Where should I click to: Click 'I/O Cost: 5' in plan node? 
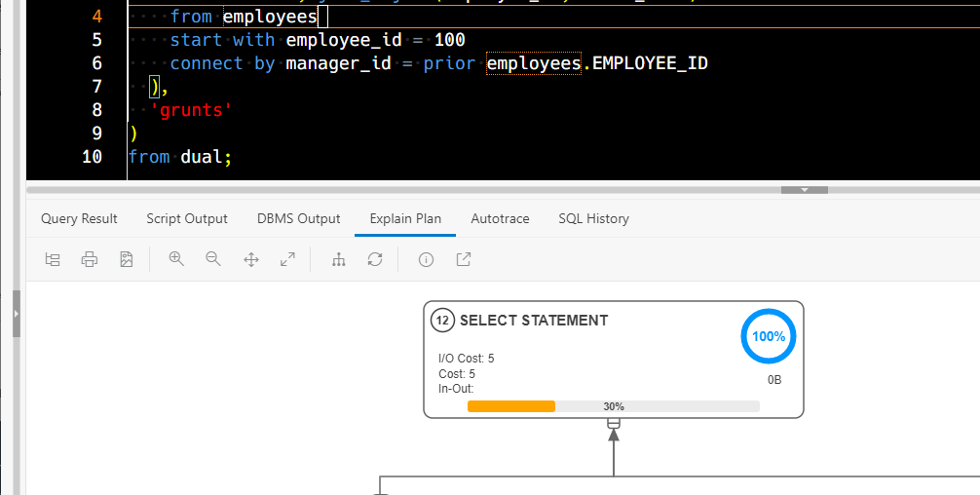tap(467, 359)
